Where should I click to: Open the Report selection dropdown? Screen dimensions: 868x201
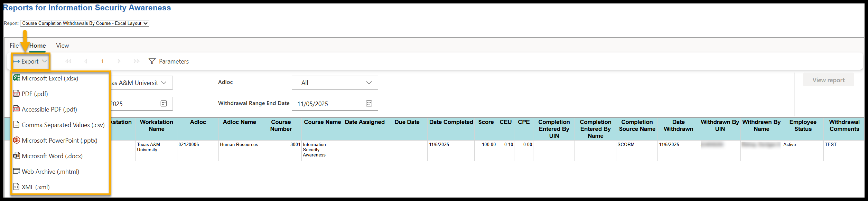pyautogui.click(x=85, y=23)
